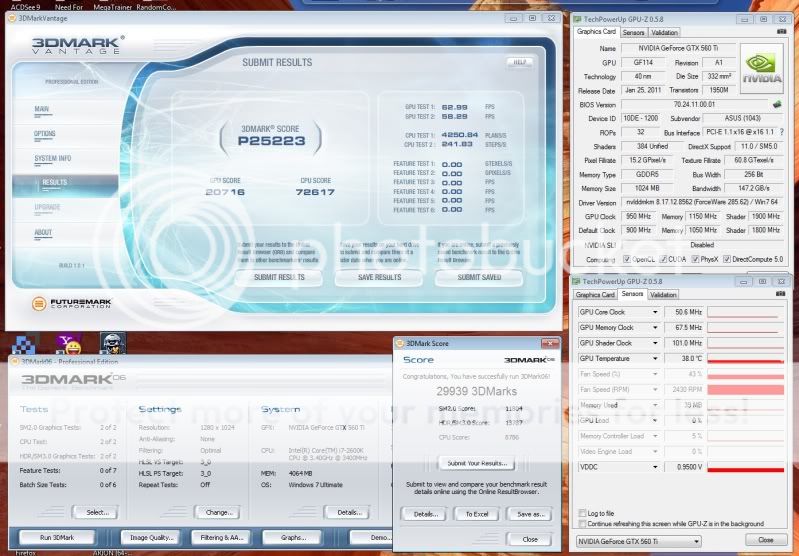Switch to Sensors tab in upper GPU-Z window

[634, 32]
